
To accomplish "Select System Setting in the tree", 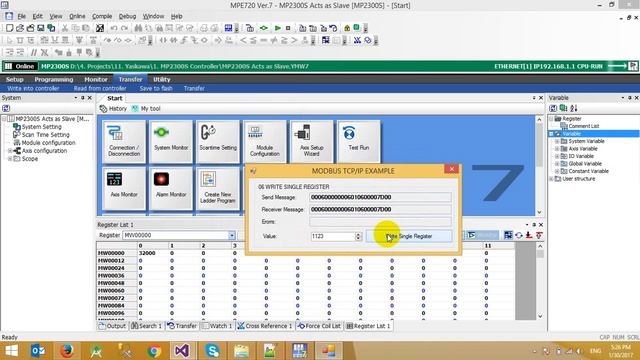I will pos(41,127).
